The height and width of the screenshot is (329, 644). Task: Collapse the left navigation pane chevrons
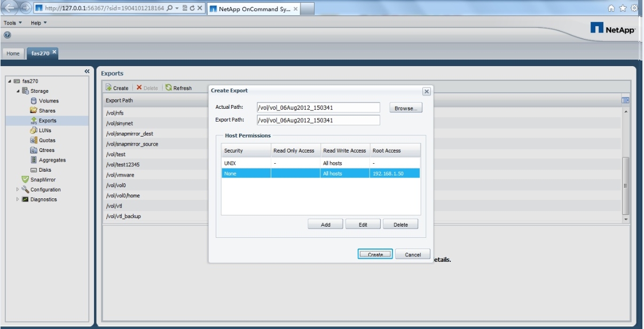tap(87, 71)
